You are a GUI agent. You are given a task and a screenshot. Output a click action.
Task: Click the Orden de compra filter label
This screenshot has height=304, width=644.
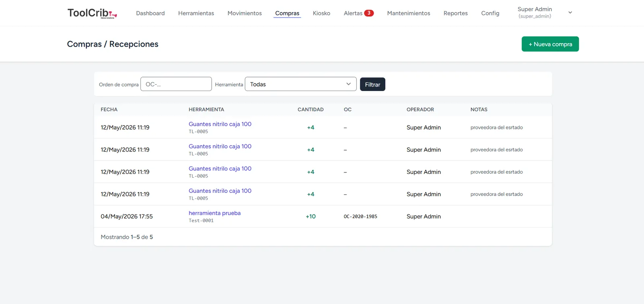[x=119, y=85]
